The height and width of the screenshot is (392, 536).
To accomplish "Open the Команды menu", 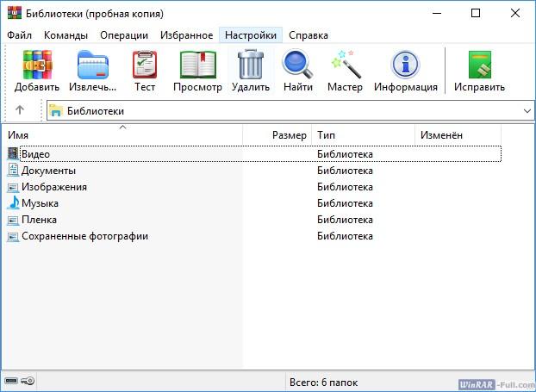I will coord(65,35).
